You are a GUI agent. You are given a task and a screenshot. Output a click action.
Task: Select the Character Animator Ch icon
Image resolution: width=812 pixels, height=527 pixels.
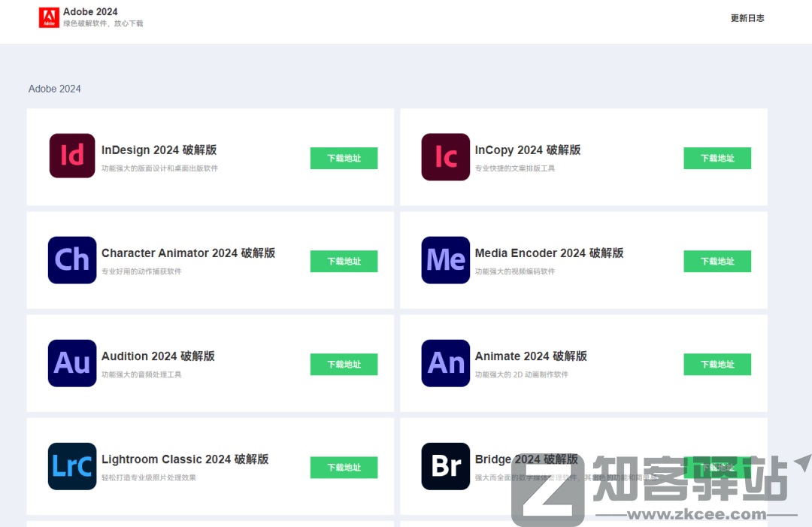72,260
